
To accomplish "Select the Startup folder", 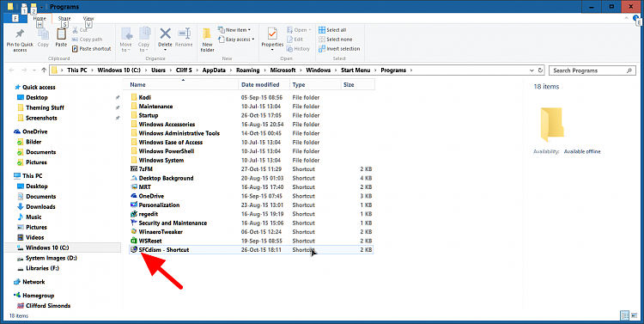I will (149, 115).
